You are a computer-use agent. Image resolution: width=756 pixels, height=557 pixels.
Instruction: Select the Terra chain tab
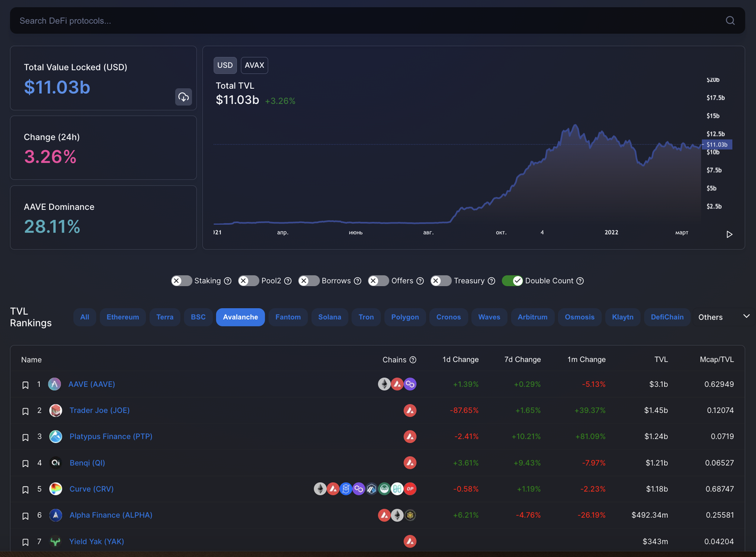(165, 317)
